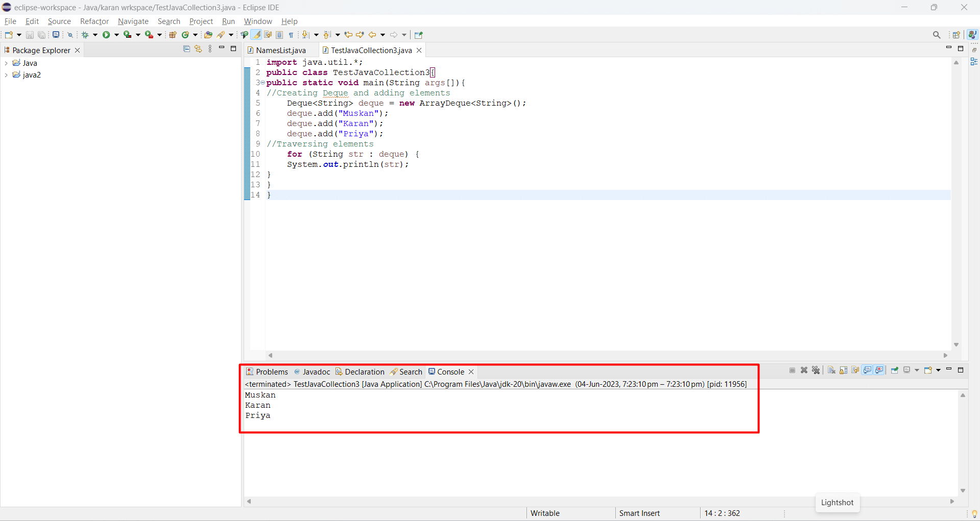
Task: Click the Last Edit Location arrow
Action: (348, 35)
